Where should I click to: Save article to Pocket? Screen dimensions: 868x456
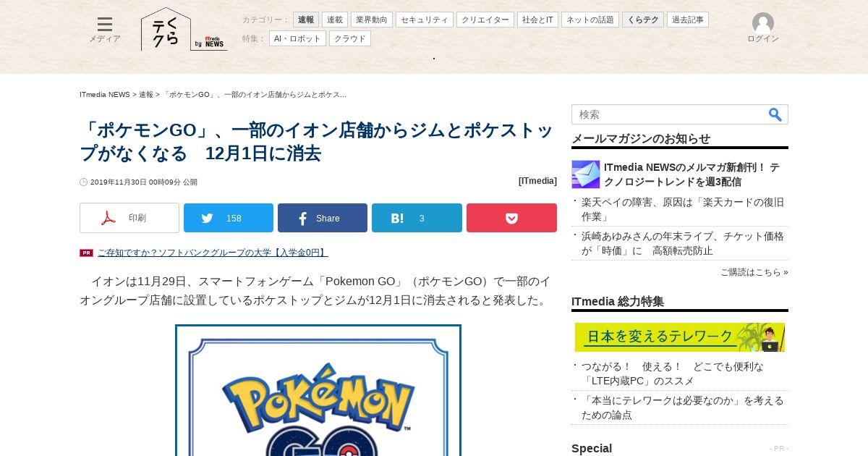[511, 218]
